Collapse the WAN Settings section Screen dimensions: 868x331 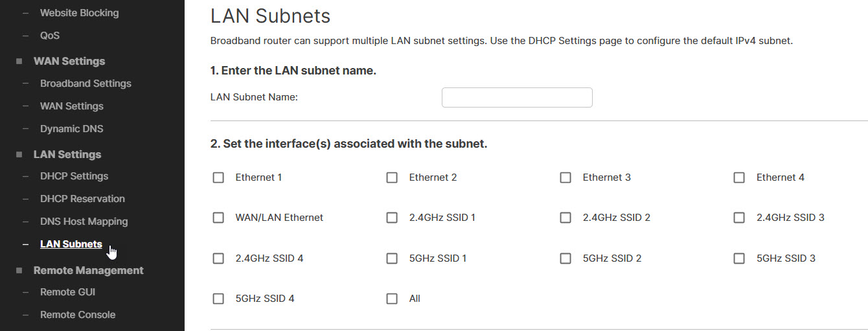(x=69, y=61)
